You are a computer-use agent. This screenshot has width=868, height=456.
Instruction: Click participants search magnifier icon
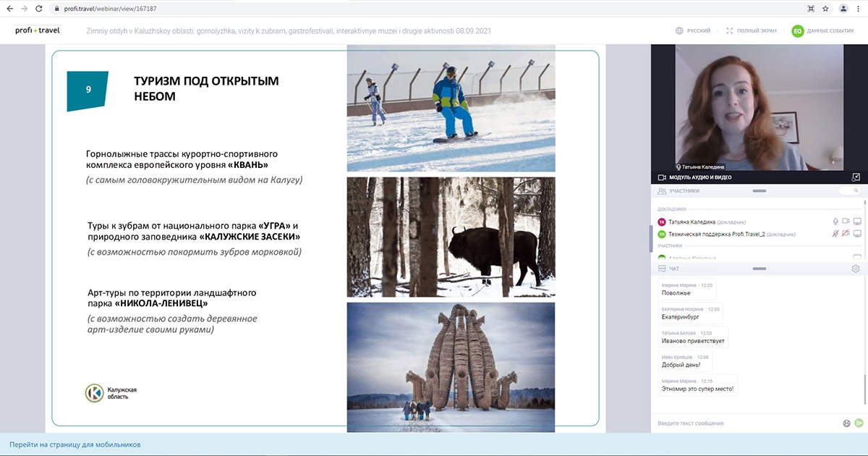tap(856, 190)
